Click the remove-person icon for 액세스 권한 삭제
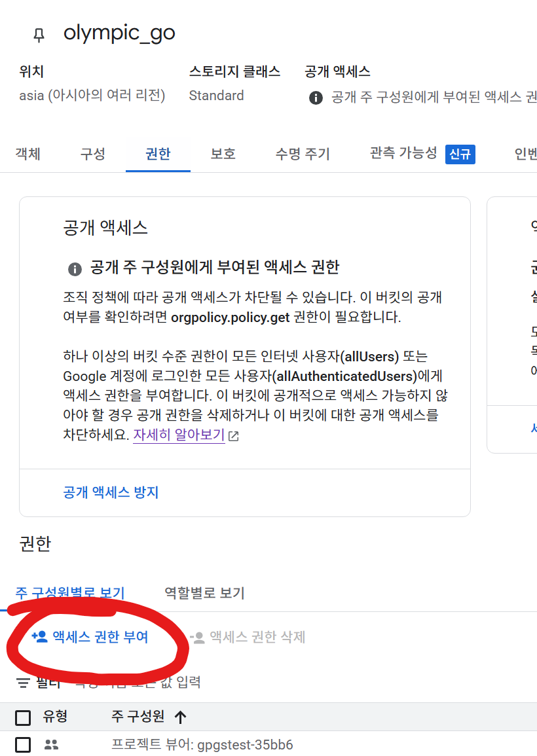 198,638
